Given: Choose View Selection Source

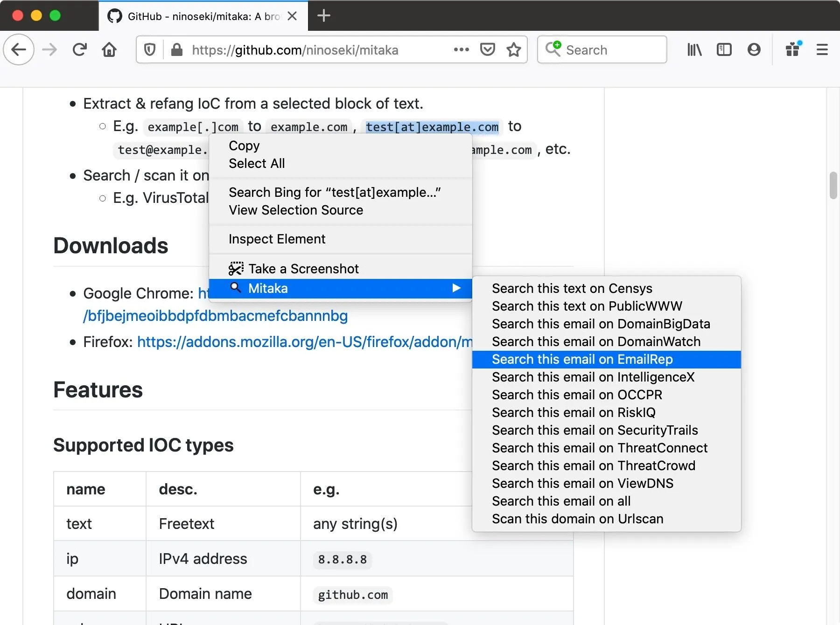Looking at the screenshot, I should point(341,210).
